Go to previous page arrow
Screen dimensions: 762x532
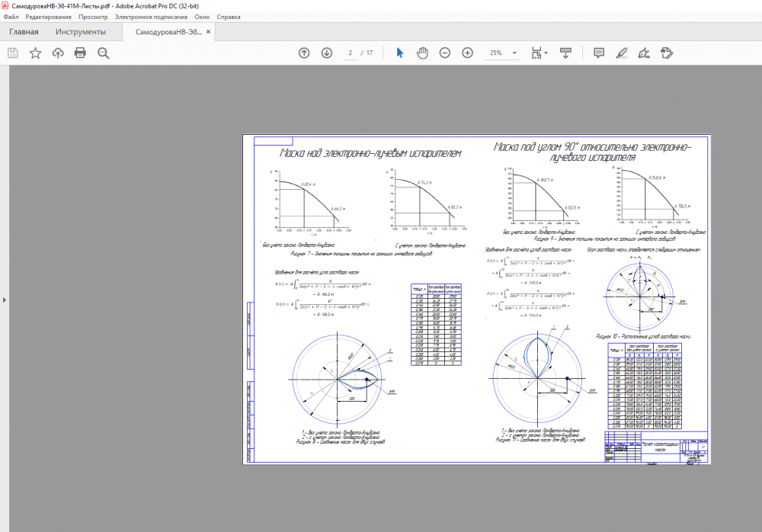tap(304, 53)
